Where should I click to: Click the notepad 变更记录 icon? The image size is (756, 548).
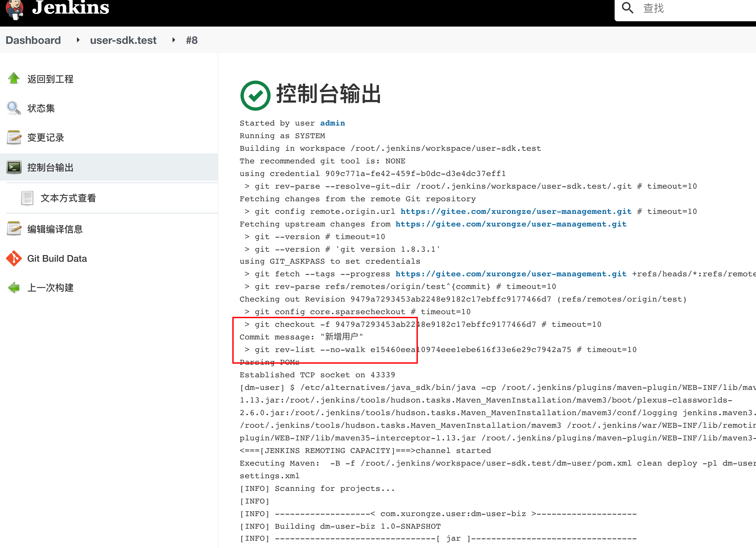pyautogui.click(x=14, y=137)
